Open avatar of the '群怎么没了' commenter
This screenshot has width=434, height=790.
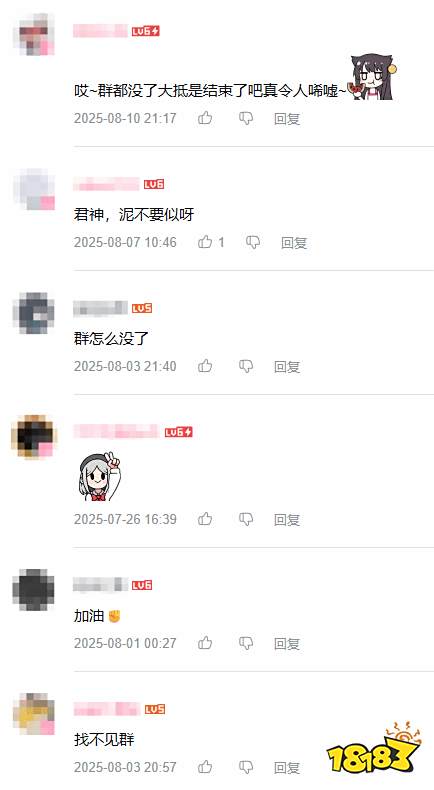click(33, 313)
